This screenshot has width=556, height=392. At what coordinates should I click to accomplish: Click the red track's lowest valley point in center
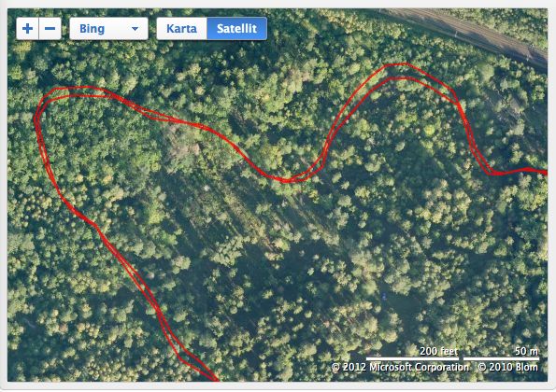click(285, 180)
